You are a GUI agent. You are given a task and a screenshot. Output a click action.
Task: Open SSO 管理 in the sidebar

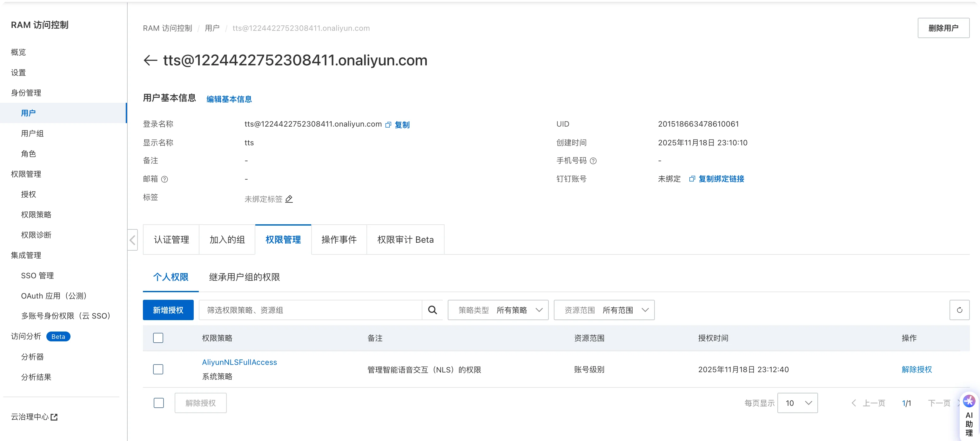(x=37, y=276)
